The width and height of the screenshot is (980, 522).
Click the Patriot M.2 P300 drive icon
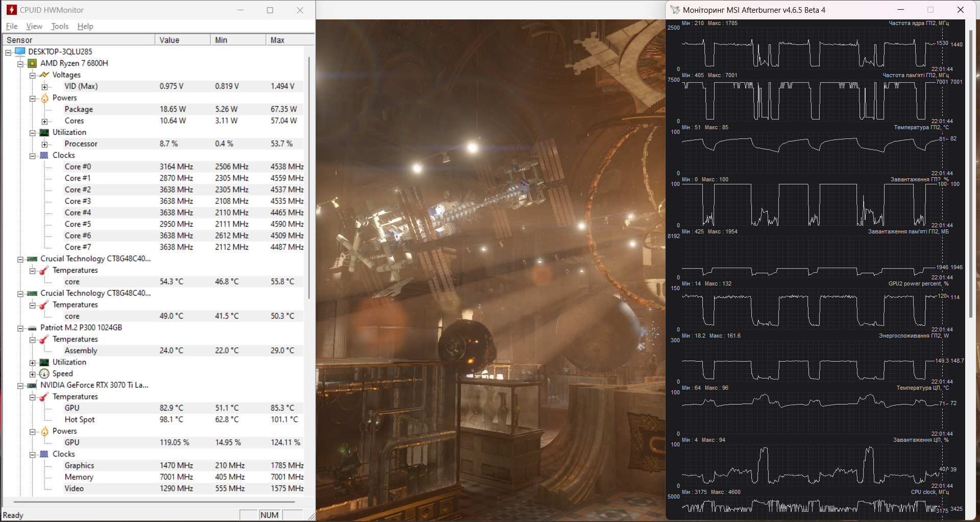click(x=32, y=328)
